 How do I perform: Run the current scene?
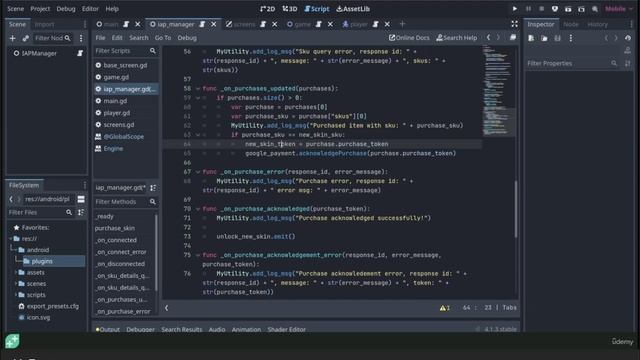pos(568,9)
